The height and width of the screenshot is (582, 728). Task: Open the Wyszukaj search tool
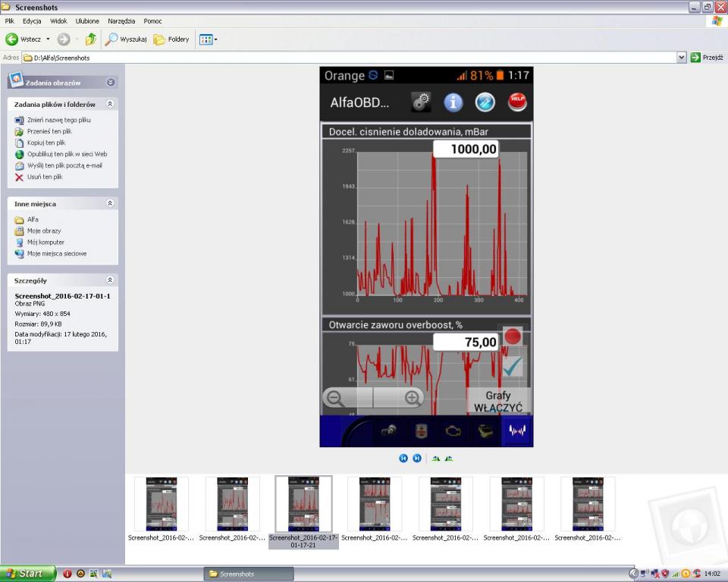tap(126, 39)
